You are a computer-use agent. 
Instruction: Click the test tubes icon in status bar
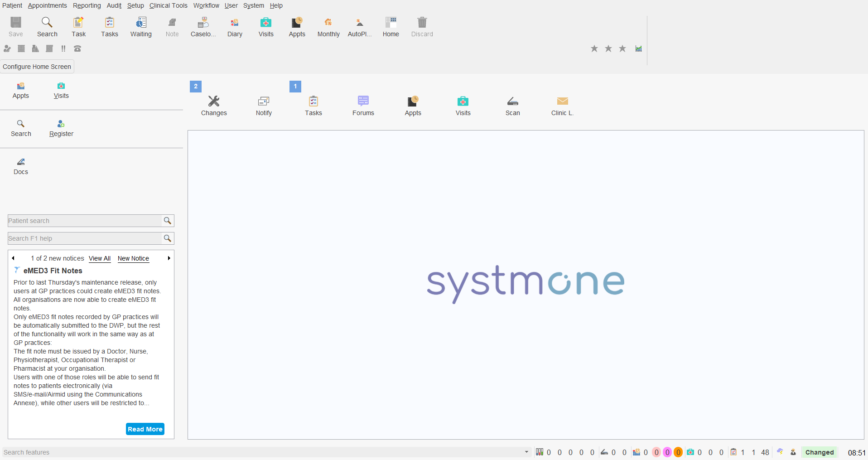[540, 452]
